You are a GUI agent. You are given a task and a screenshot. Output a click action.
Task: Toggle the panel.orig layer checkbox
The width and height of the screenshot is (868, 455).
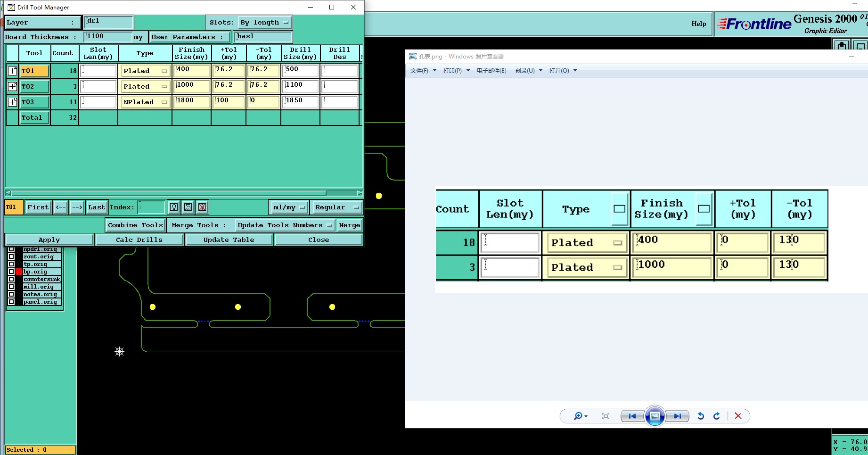pyautogui.click(x=11, y=302)
